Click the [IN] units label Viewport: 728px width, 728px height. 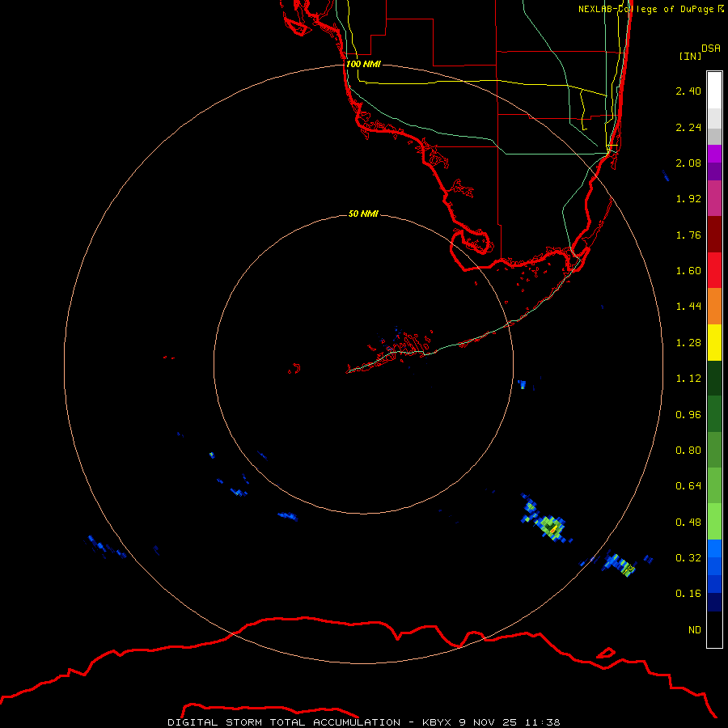click(x=690, y=56)
